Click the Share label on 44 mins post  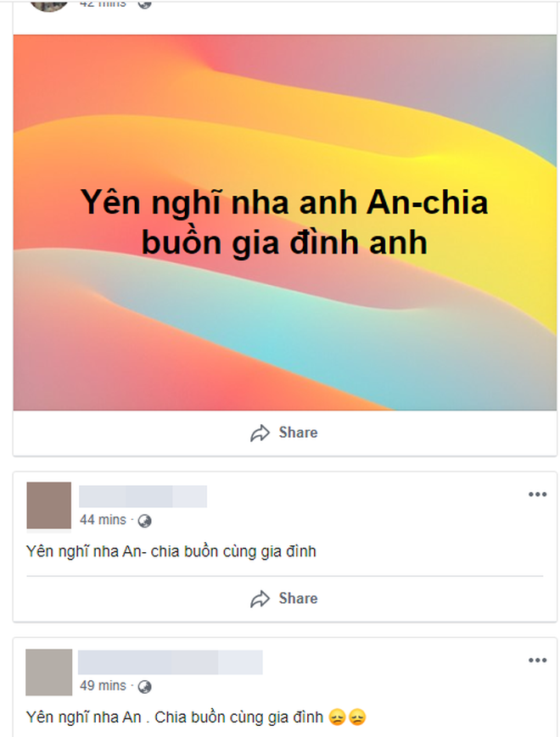(298, 599)
